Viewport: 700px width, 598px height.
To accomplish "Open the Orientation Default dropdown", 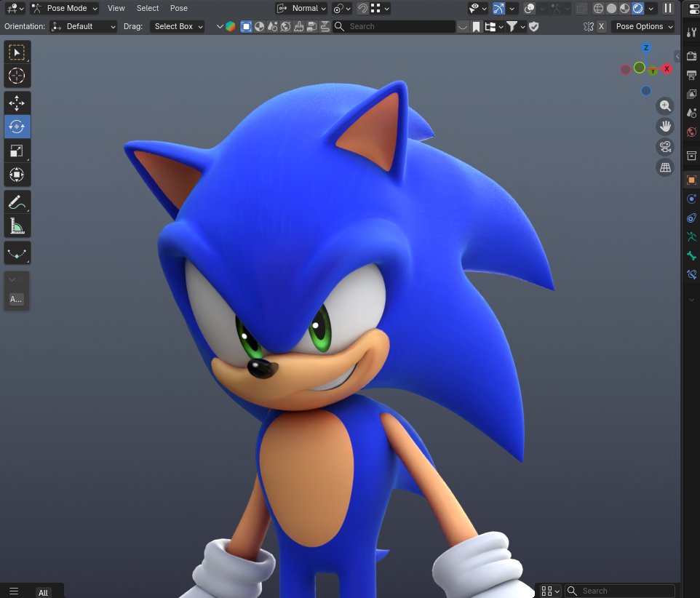I will (x=83, y=26).
